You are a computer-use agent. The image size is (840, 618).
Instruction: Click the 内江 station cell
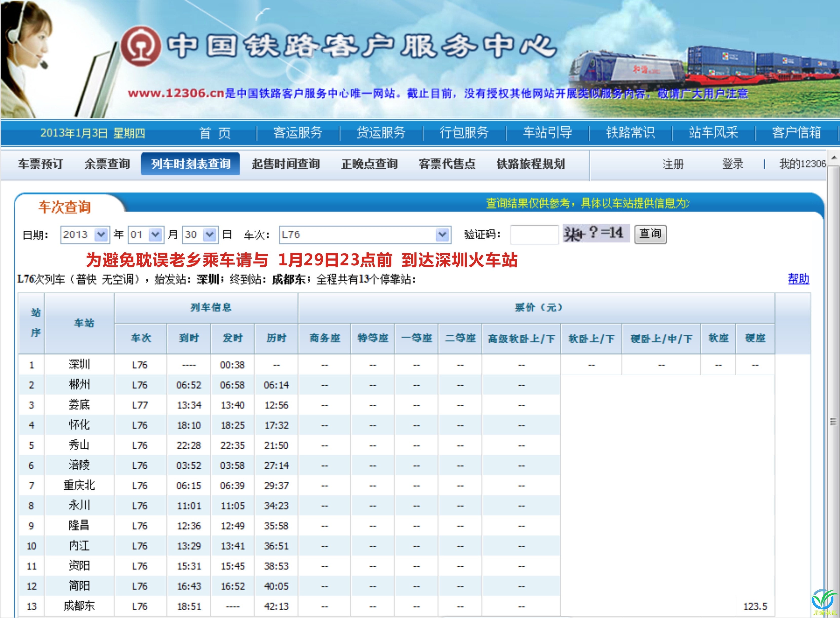(x=79, y=546)
